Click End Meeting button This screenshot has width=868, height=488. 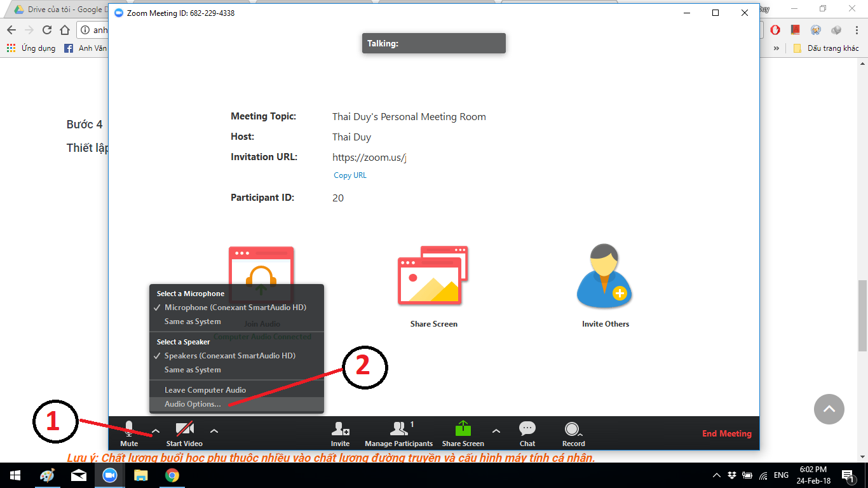point(726,434)
